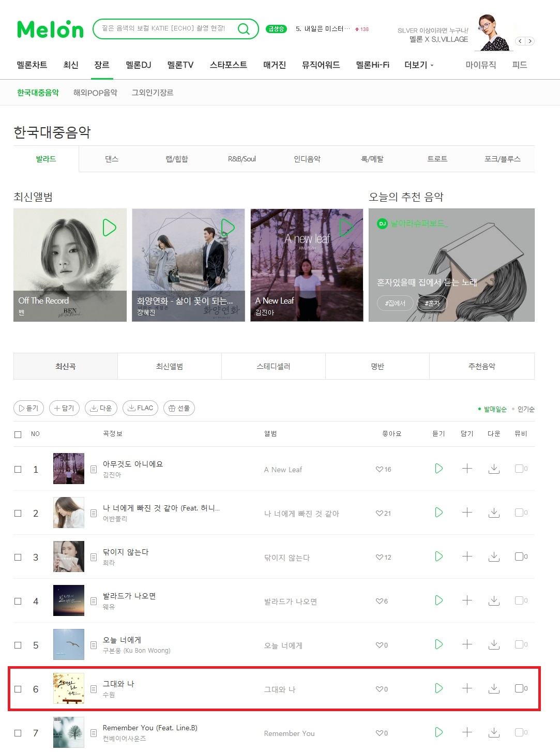Play song 아무것도 아니에요 in row 1

click(x=438, y=469)
